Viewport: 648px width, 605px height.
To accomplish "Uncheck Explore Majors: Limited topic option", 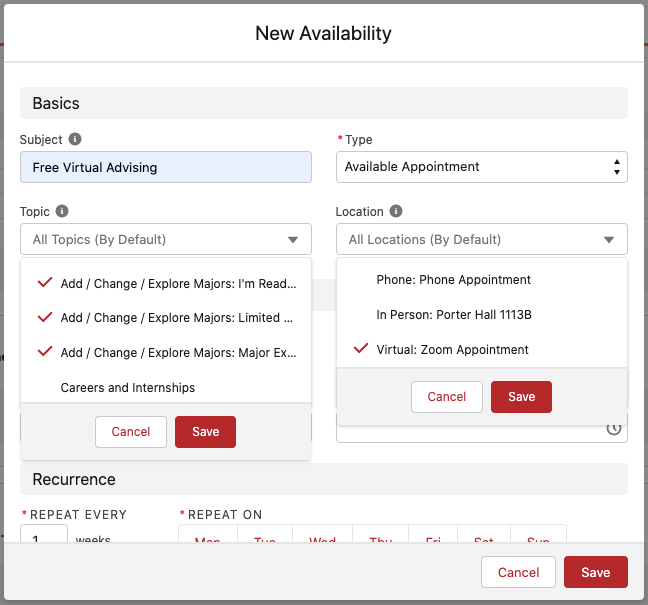I will coord(166,318).
